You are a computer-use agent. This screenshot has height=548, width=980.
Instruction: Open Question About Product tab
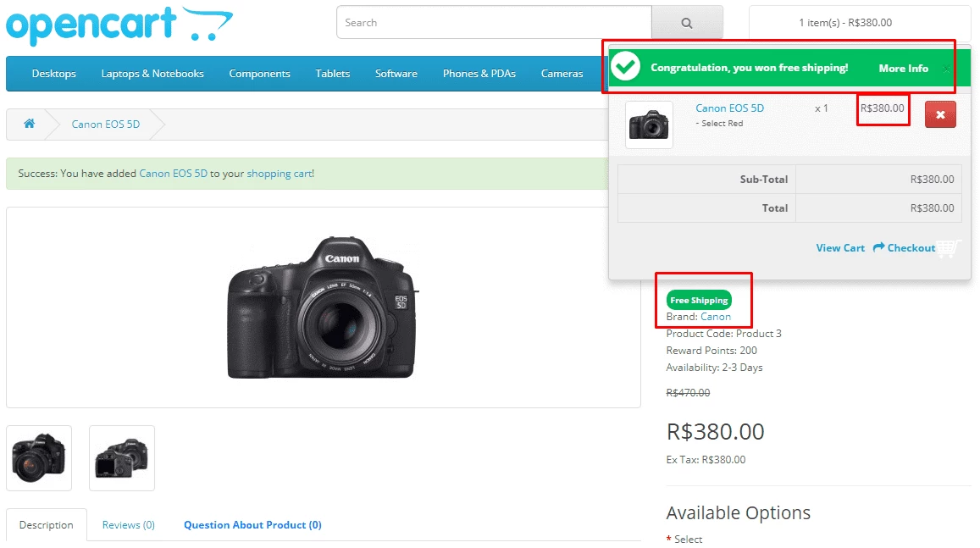coord(252,525)
